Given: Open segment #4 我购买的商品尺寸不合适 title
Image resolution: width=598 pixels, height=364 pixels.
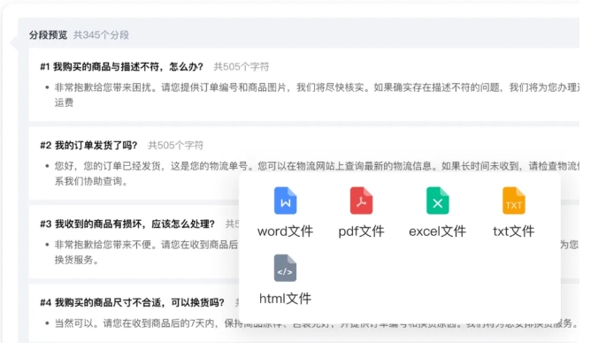Looking at the screenshot, I should point(132,303).
